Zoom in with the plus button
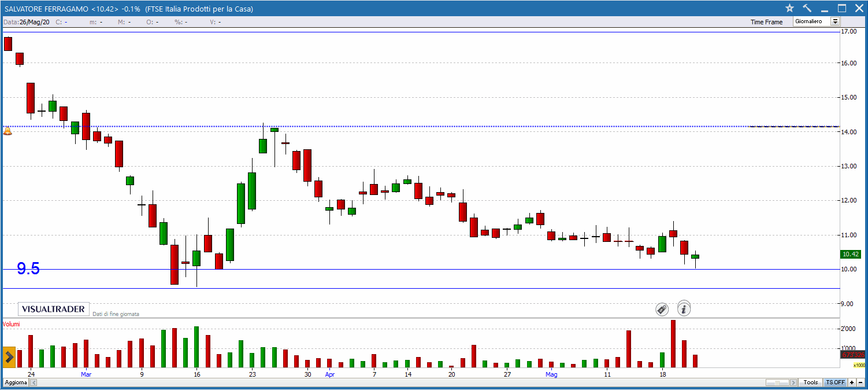 pos(852,382)
